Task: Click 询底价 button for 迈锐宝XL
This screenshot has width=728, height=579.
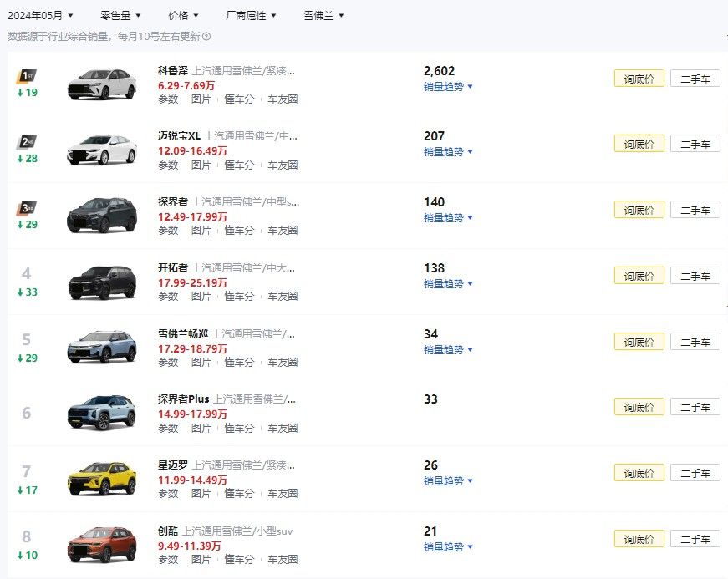Action: pyautogui.click(x=639, y=144)
